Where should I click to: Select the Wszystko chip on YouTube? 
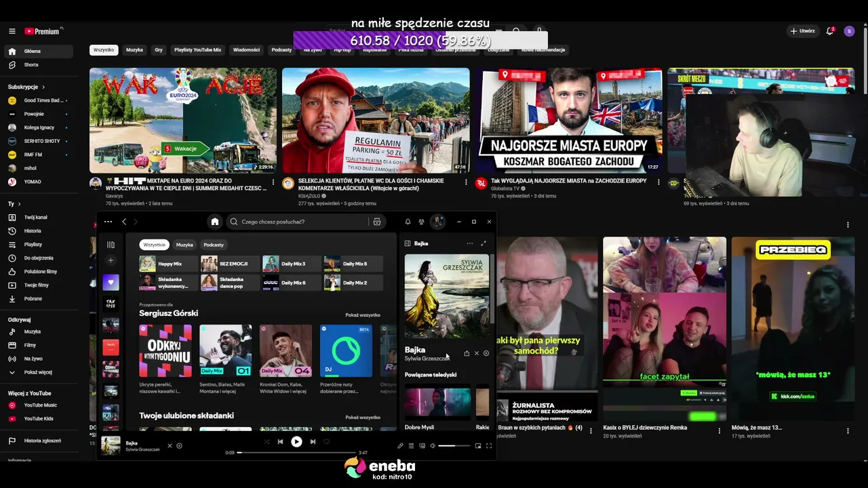pos(104,50)
